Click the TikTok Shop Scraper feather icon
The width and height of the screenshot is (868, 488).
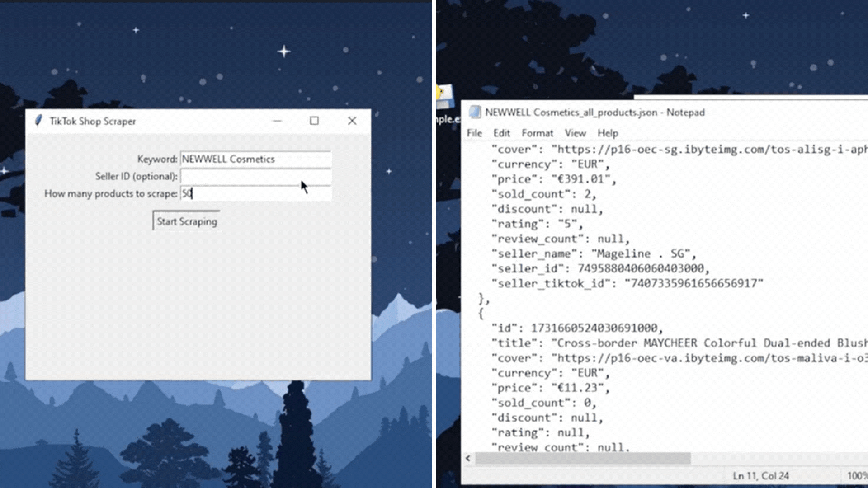tap(39, 121)
